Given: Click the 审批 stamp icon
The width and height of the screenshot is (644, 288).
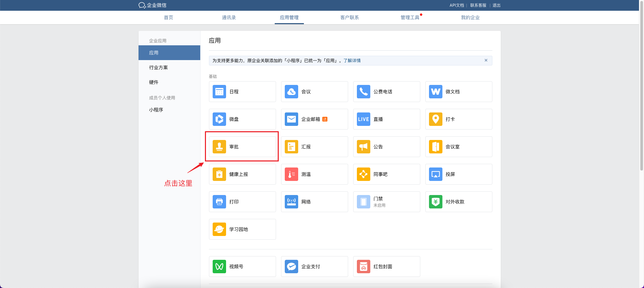Looking at the screenshot, I should [219, 147].
